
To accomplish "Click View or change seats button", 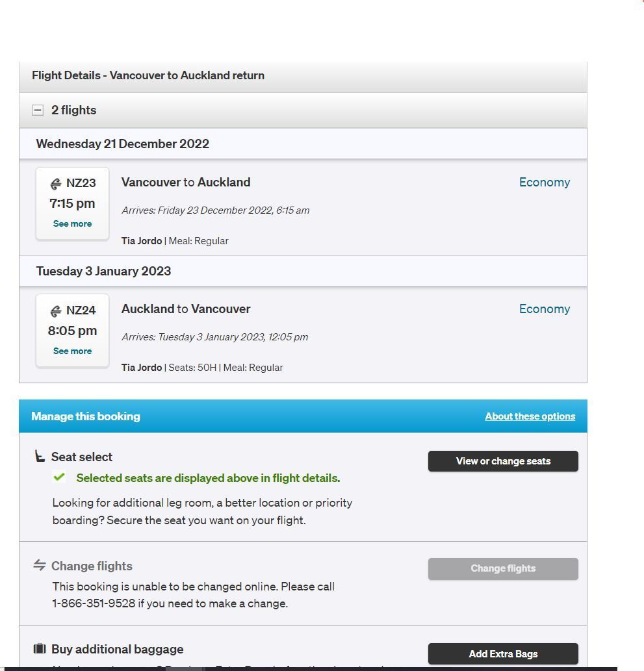I will 503,461.
